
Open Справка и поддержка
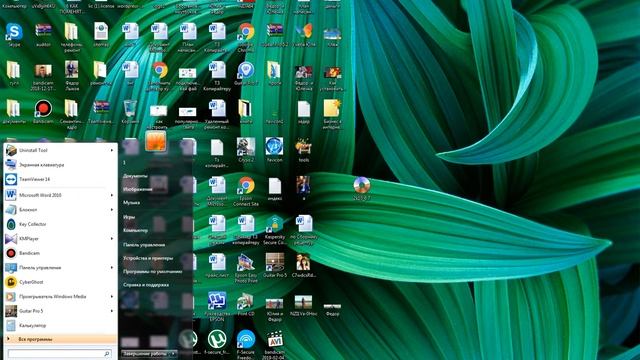coord(146,285)
